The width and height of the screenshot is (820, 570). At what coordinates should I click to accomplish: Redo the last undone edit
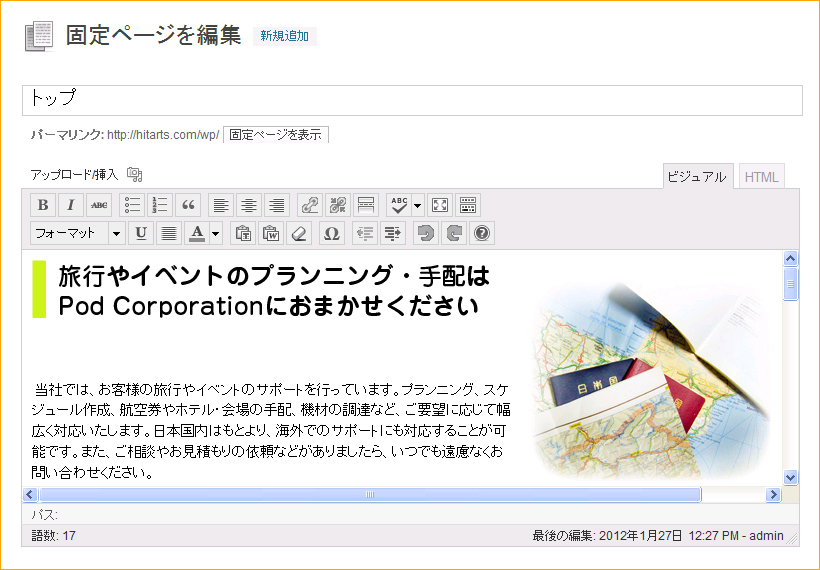(x=453, y=233)
